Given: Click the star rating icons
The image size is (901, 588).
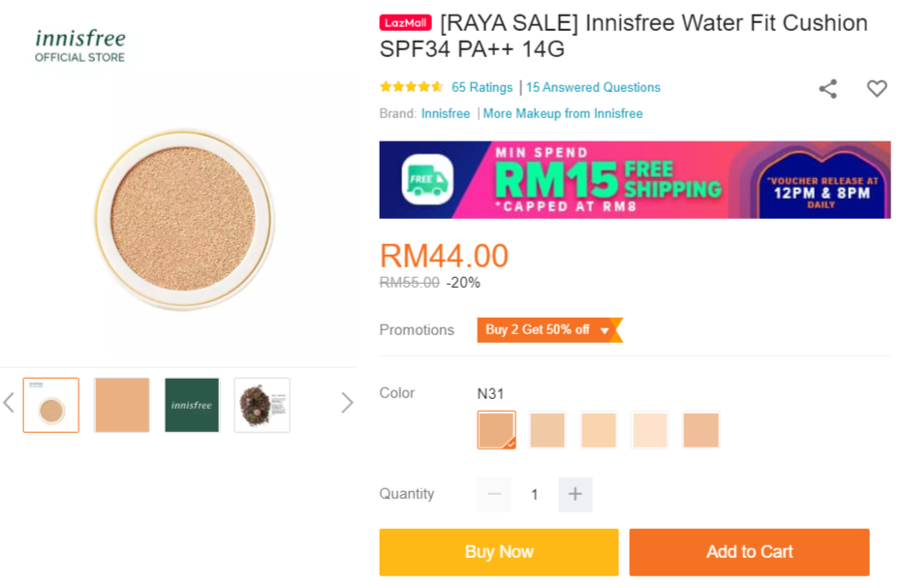Looking at the screenshot, I should click(x=412, y=87).
